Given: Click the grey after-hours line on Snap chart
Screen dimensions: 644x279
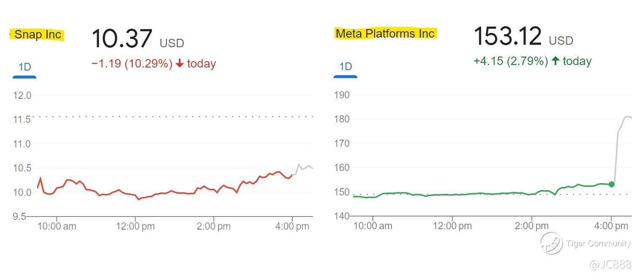Looking at the screenshot, I should click(x=303, y=168).
